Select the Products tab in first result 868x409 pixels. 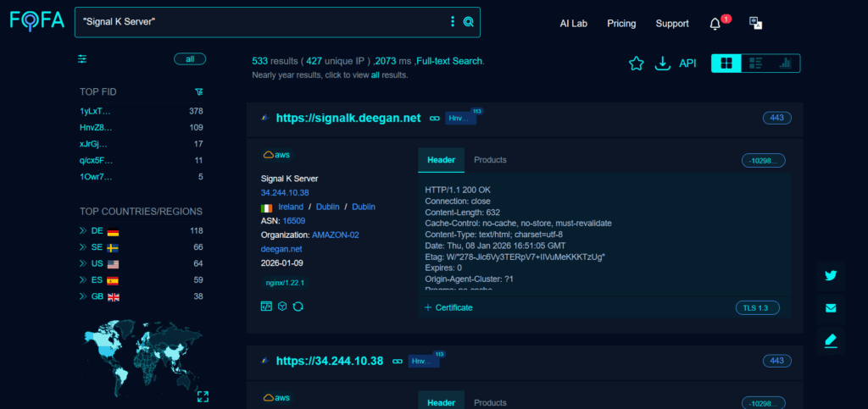(490, 160)
